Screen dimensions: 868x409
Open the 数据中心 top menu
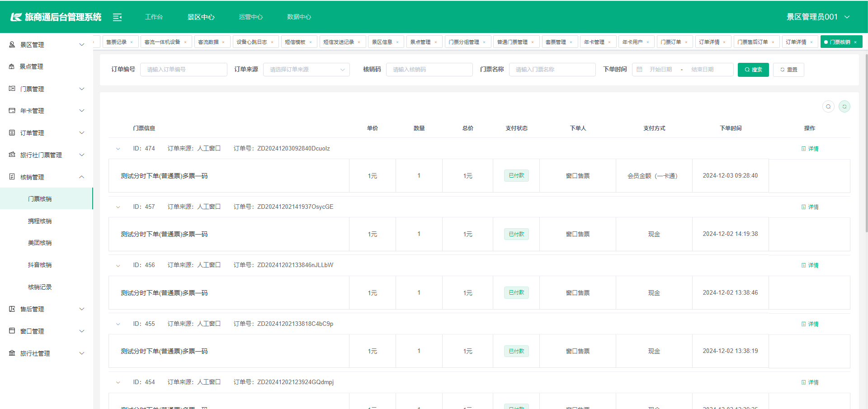299,17
